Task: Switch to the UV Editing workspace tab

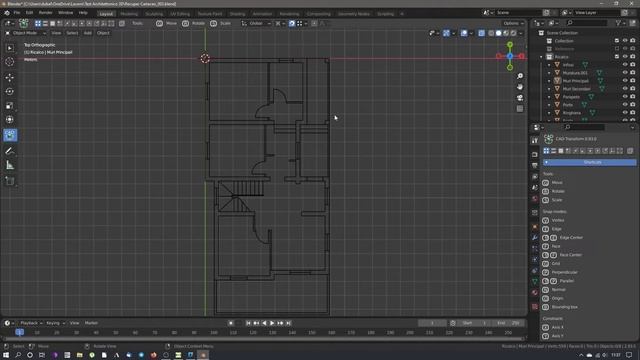Action: 180,14
